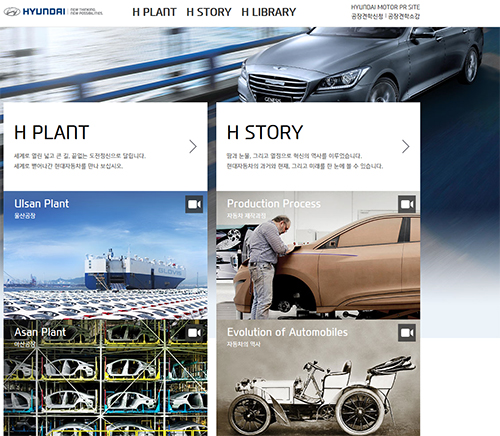The image size is (500, 436).
Task: Play the Production Process video camera icon
Action: [407, 204]
